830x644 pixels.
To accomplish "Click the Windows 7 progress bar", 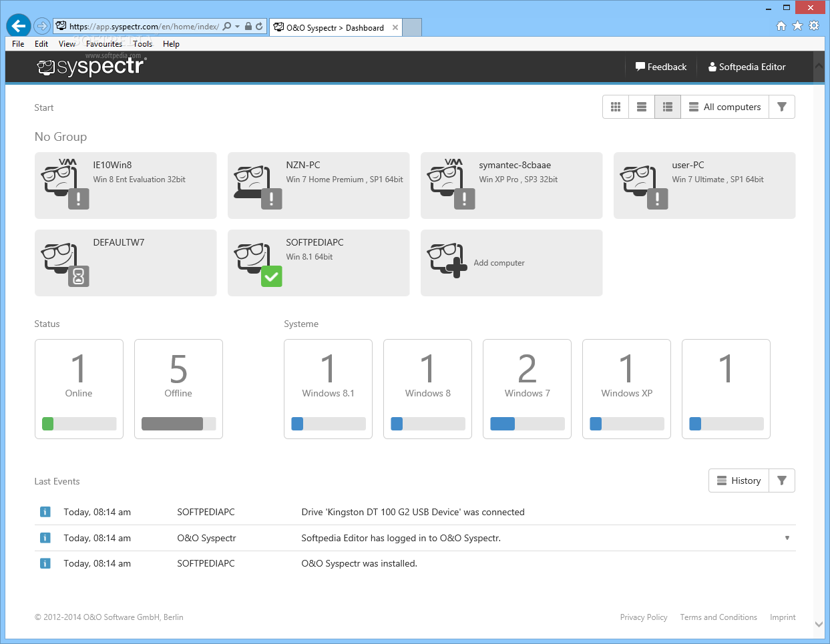I will click(527, 424).
